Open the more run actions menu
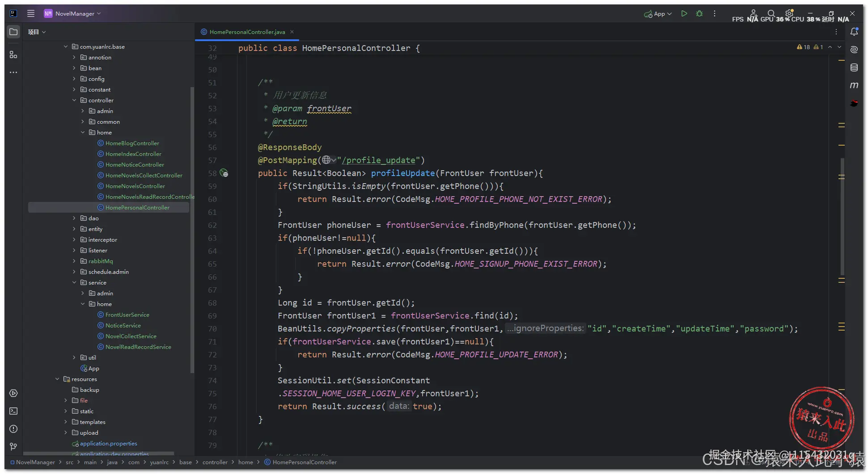The image size is (868, 474). point(715,14)
